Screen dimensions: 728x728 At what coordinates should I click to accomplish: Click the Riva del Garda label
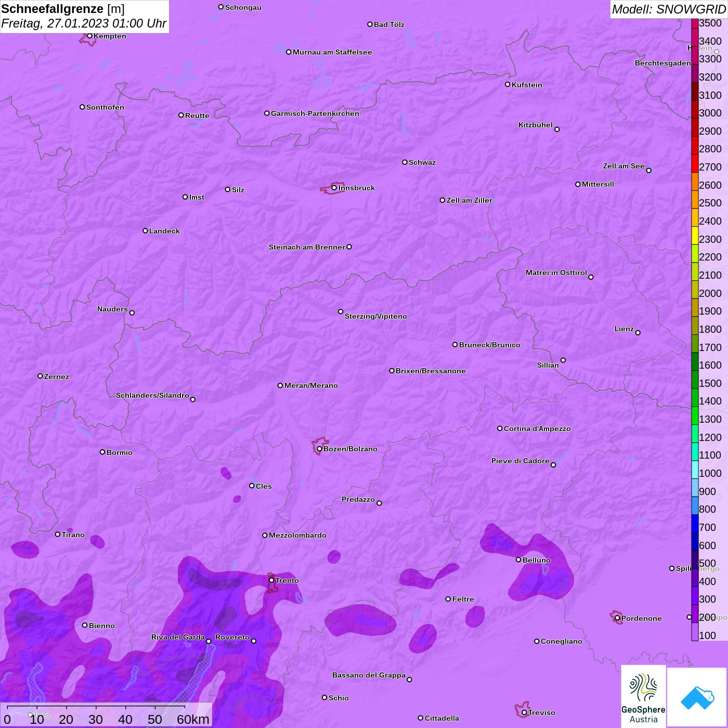pyautogui.click(x=178, y=637)
